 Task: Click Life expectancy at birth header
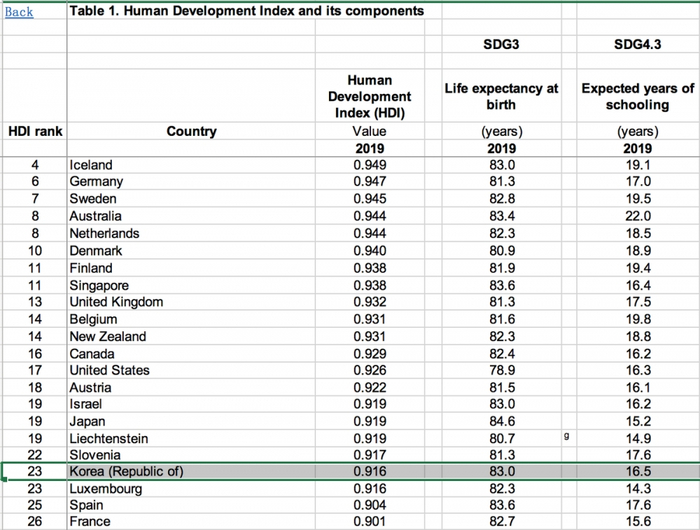click(x=500, y=96)
